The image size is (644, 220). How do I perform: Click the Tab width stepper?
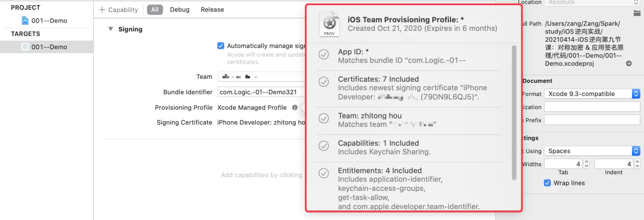tap(586, 164)
